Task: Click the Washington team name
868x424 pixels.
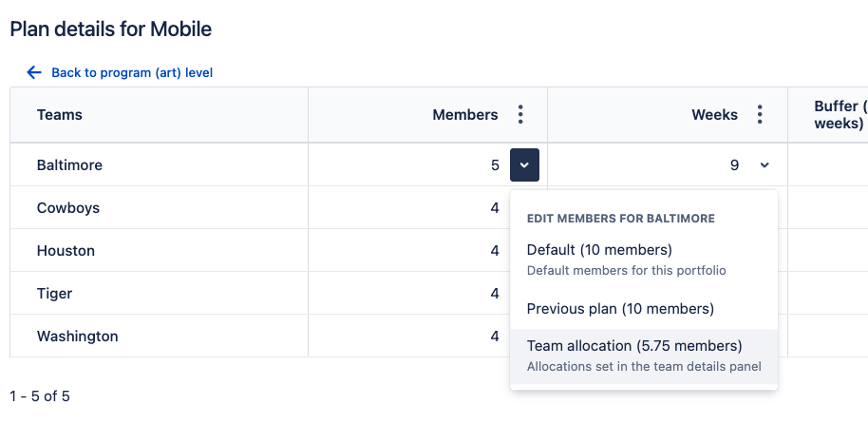Action: coord(78,337)
